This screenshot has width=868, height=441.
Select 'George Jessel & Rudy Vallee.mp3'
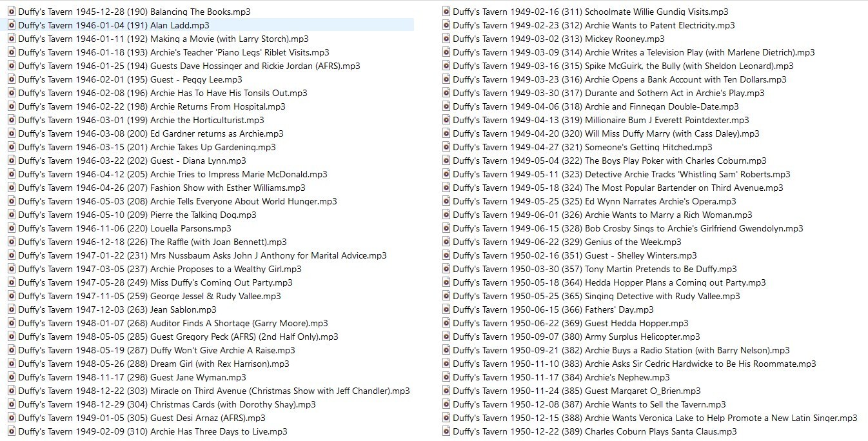pos(150,296)
